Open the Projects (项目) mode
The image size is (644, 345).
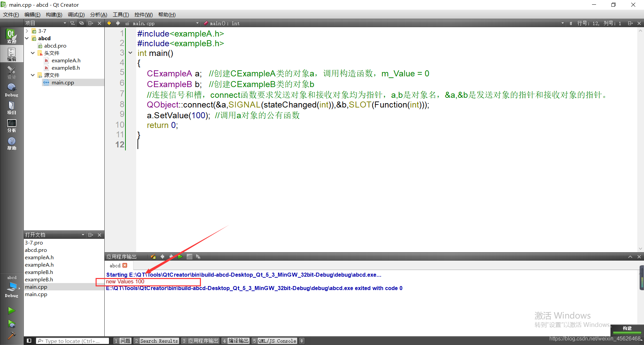[x=11, y=108]
